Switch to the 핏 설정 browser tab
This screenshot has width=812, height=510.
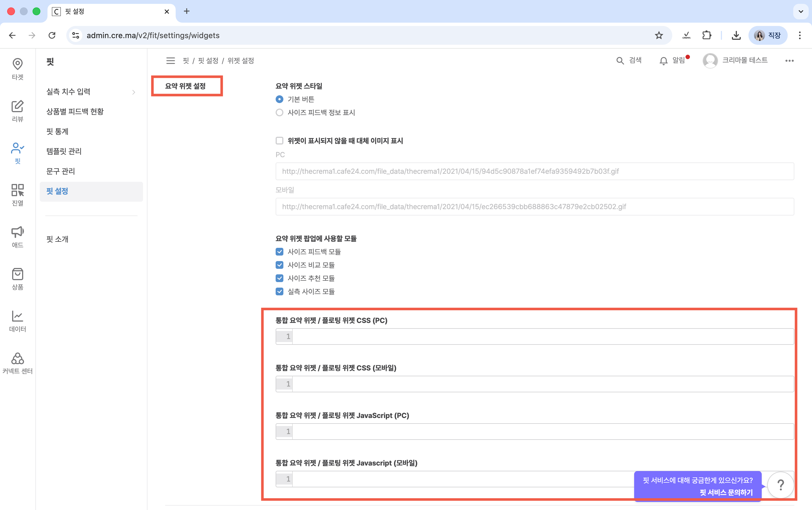pos(111,12)
